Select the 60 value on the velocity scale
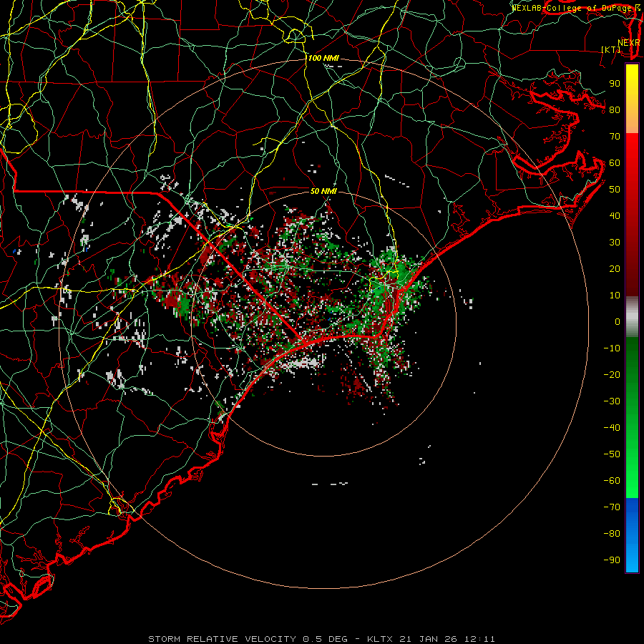644x644 pixels. point(615,162)
